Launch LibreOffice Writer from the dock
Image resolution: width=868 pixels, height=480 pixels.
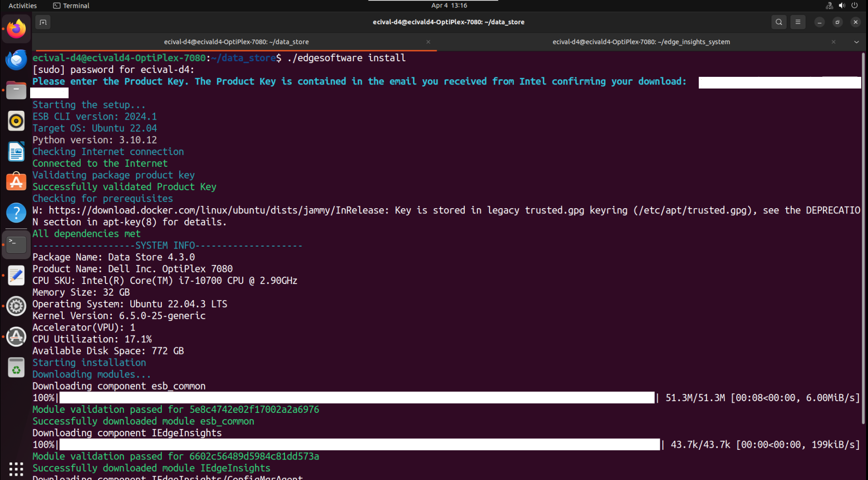coord(16,152)
